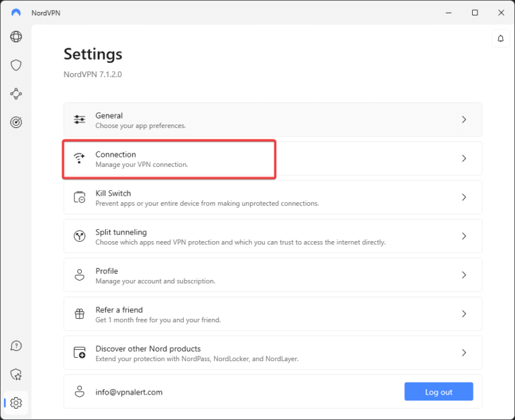The height and width of the screenshot is (420, 515).
Task: Open the help question bubble icon
Action: [16, 346]
